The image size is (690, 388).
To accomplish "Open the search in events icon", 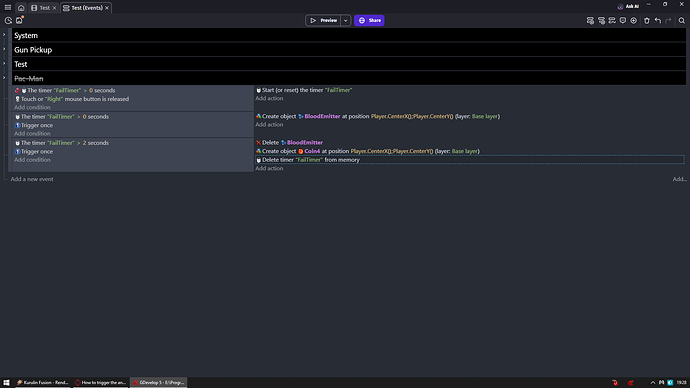I will coord(682,21).
